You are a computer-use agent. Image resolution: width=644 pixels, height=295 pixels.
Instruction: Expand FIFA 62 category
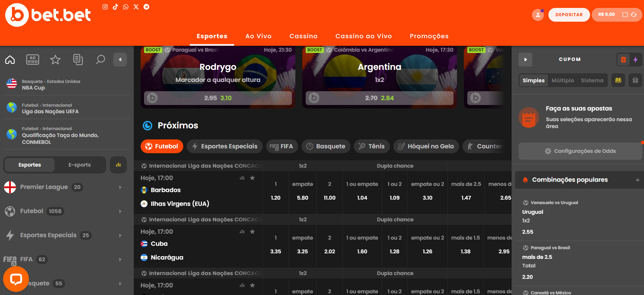(x=120, y=260)
